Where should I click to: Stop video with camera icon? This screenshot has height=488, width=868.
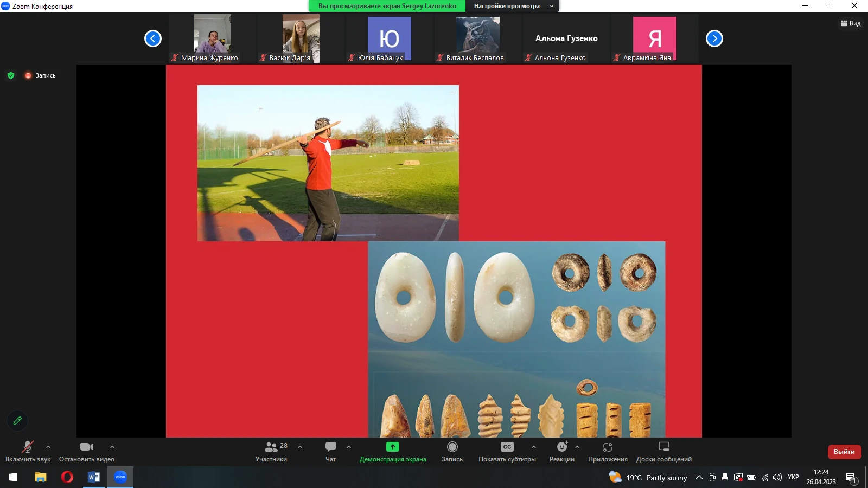click(x=87, y=447)
